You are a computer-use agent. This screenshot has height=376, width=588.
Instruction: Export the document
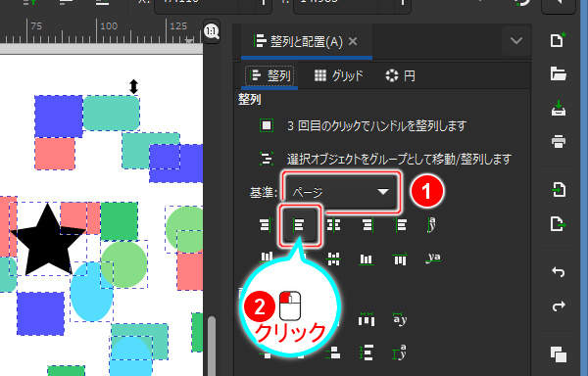tap(558, 224)
